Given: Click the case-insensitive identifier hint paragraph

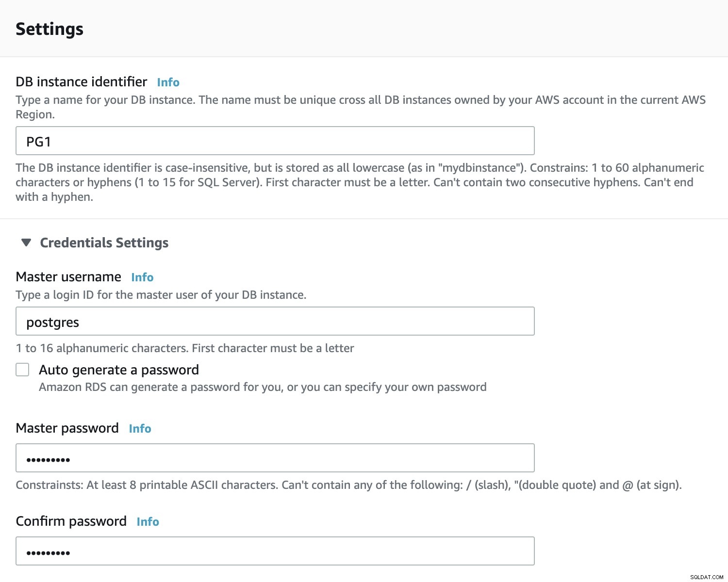Looking at the screenshot, I should coord(360,182).
